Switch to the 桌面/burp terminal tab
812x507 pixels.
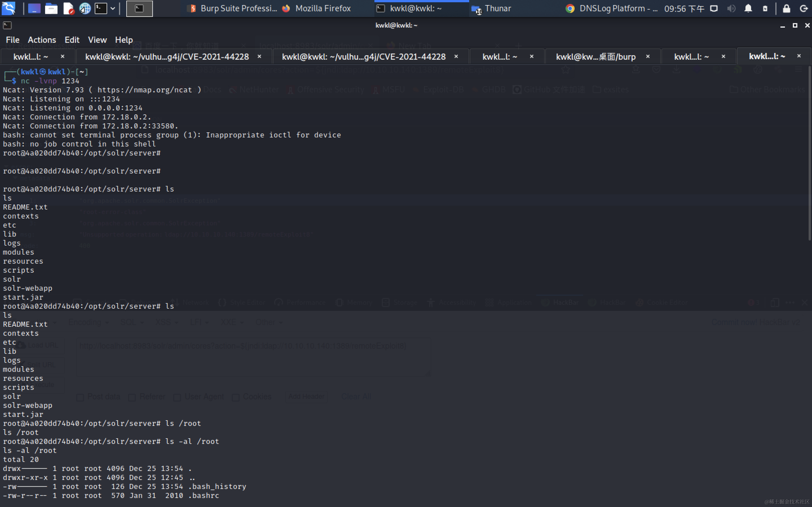[x=595, y=57]
